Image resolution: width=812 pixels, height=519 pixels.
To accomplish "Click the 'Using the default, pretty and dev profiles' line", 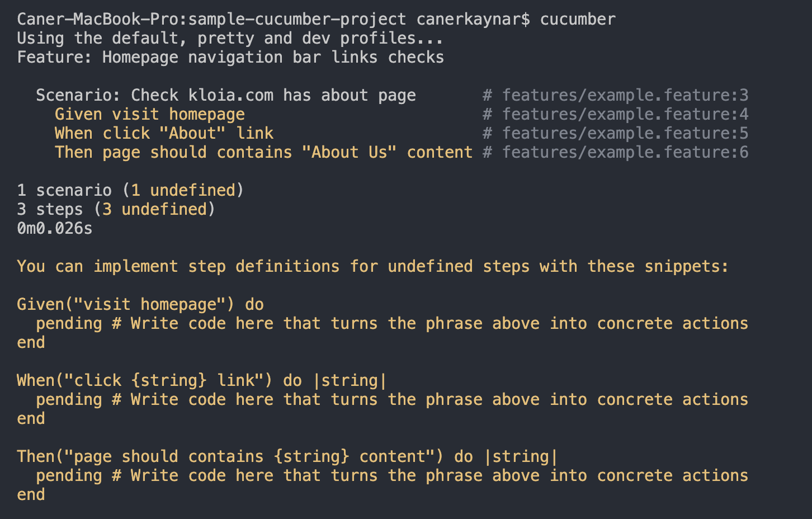I will point(230,39).
